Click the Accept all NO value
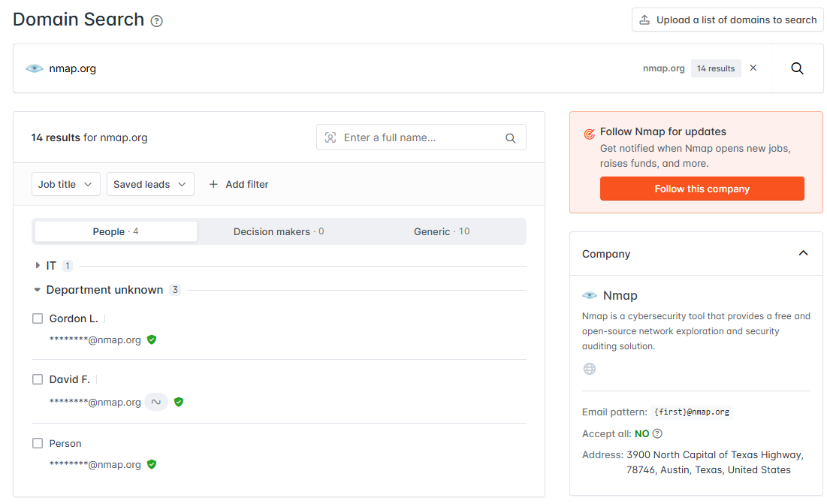 pyautogui.click(x=642, y=434)
